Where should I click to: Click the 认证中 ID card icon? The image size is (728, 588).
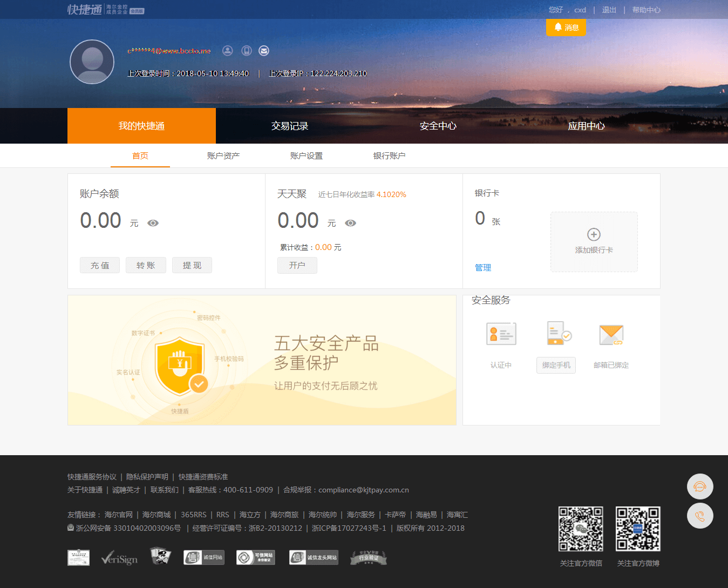point(501,334)
